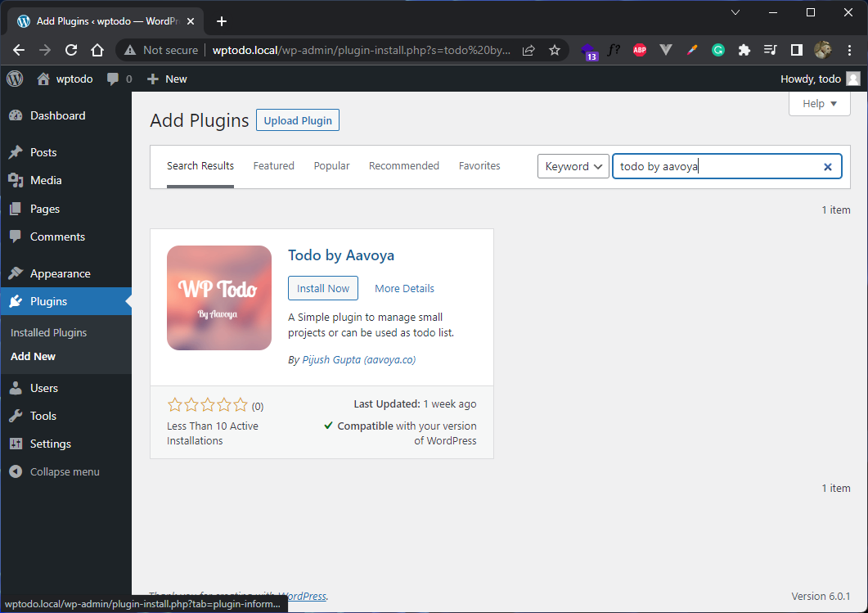Open the tab search chevron
The height and width of the screenshot is (613, 868).
tap(735, 12)
